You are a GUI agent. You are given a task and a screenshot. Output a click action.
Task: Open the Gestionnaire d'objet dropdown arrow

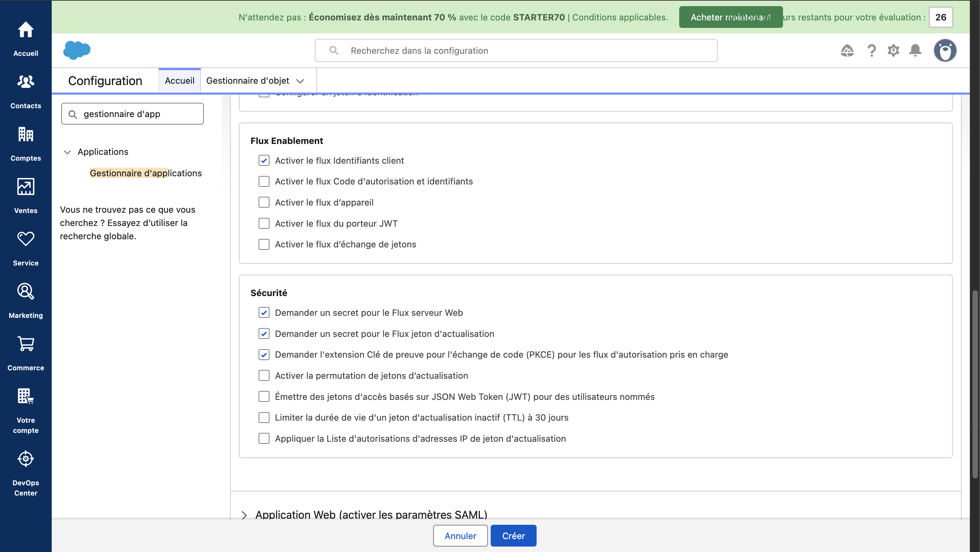pyautogui.click(x=300, y=81)
